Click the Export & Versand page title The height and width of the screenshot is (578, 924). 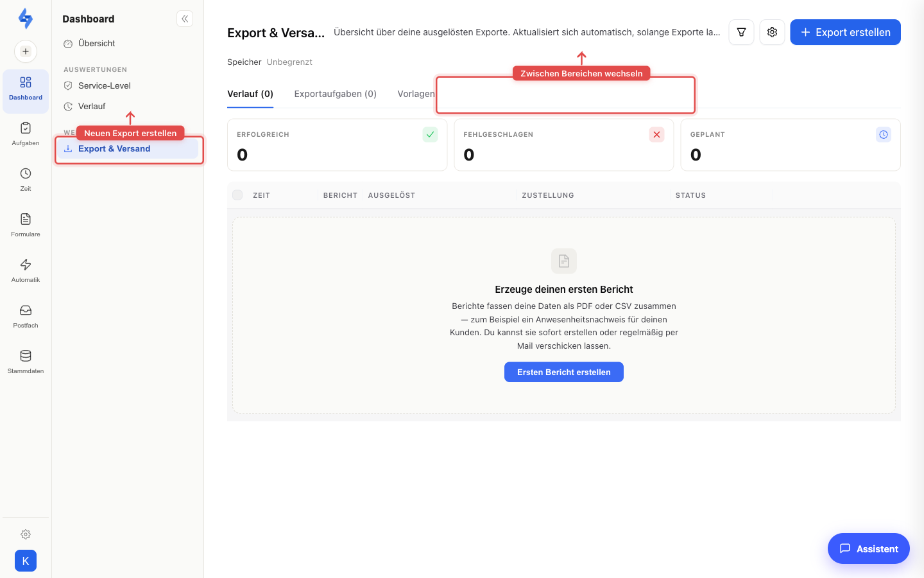(x=276, y=33)
